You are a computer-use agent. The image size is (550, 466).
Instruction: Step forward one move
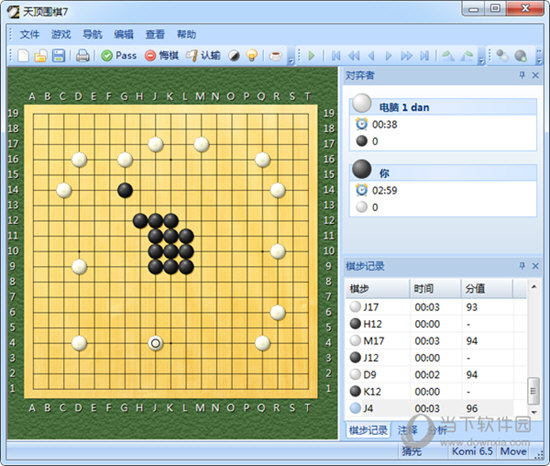[389, 55]
